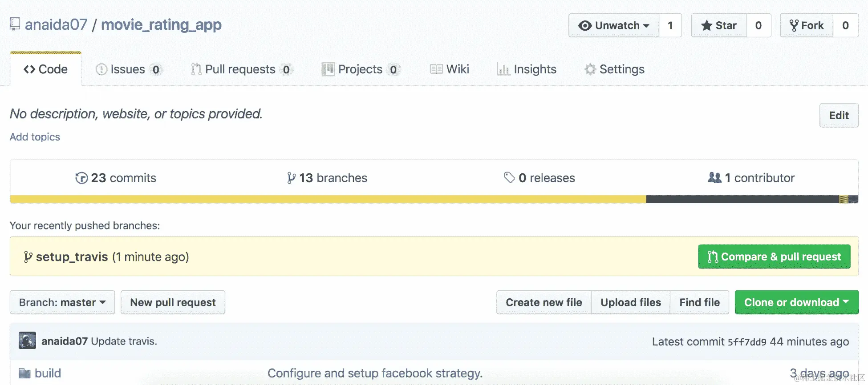Viewport: 868px width, 385px height.
Task: Click the commits history clock icon
Action: tap(81, 178)
